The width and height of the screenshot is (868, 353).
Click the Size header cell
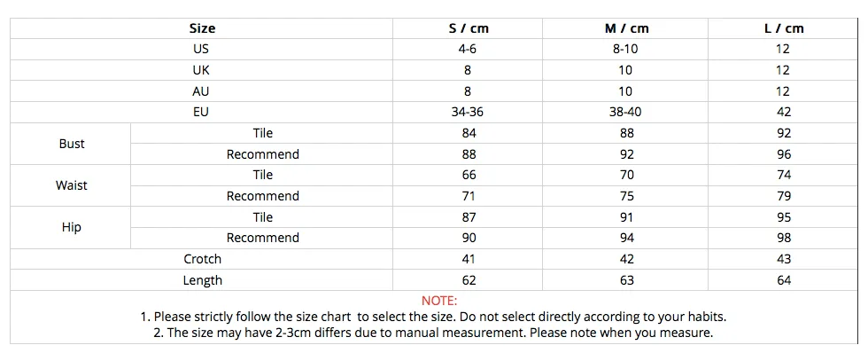[202, 28]
